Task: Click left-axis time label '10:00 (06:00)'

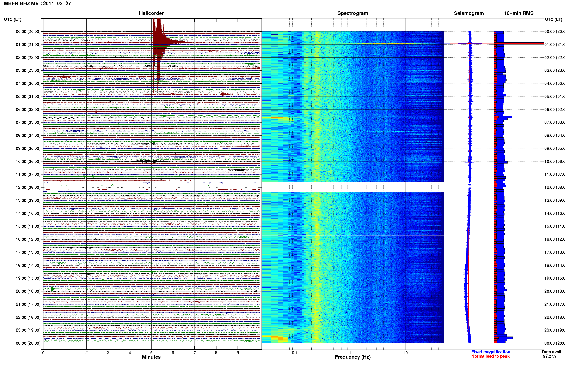Action: (28, 161)
